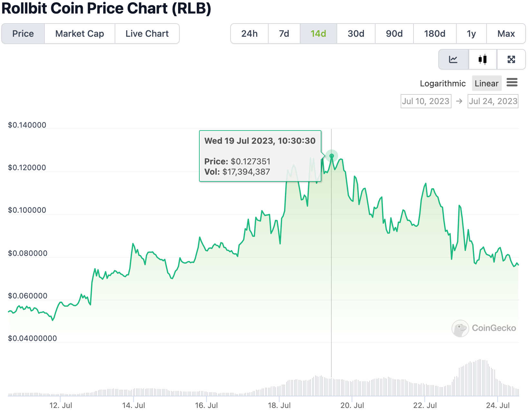Show Max price history
Image resolution: width=532 pixels, height=417 pixels.
coord(506,34)
